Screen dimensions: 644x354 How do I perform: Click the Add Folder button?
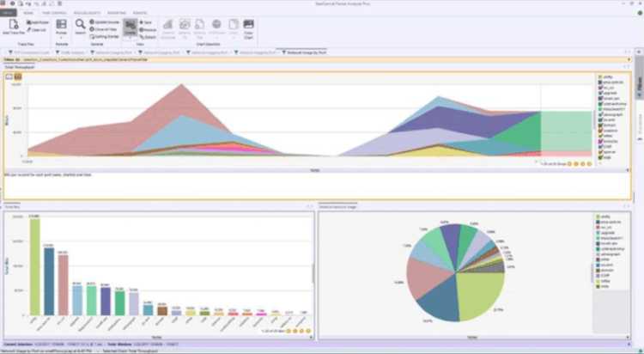[38, 22]
